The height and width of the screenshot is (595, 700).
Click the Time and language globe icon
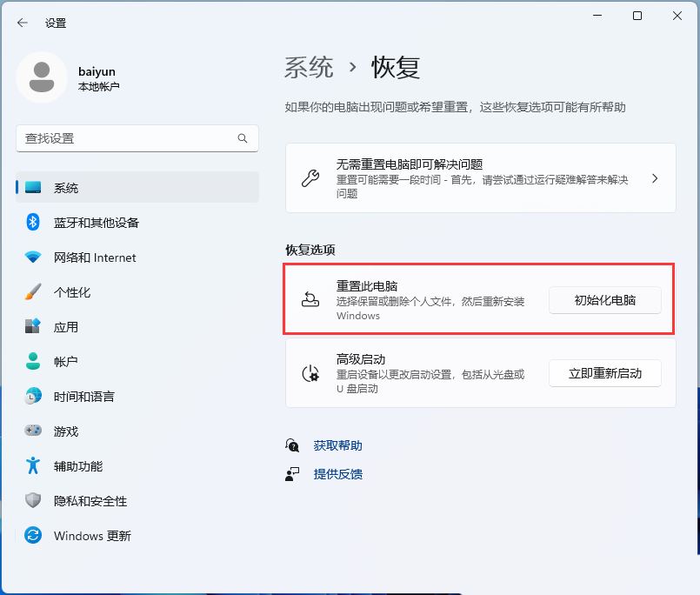[33, 396]
